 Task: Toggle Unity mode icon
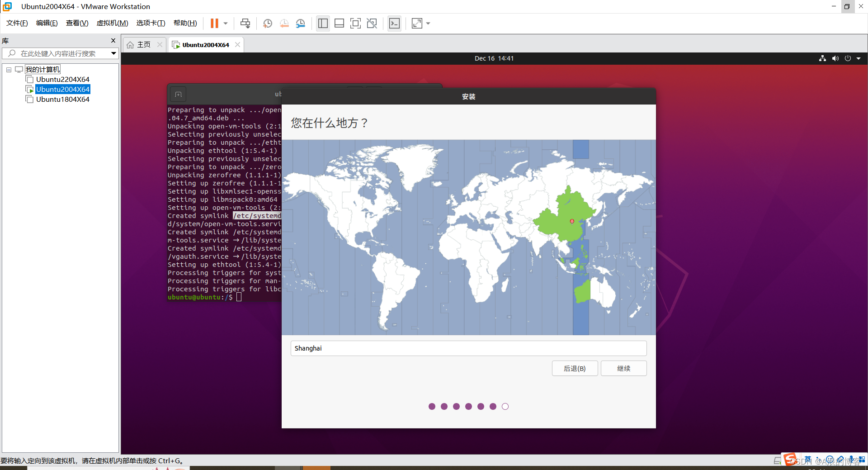pyautogui.click(x=372, y=23)
